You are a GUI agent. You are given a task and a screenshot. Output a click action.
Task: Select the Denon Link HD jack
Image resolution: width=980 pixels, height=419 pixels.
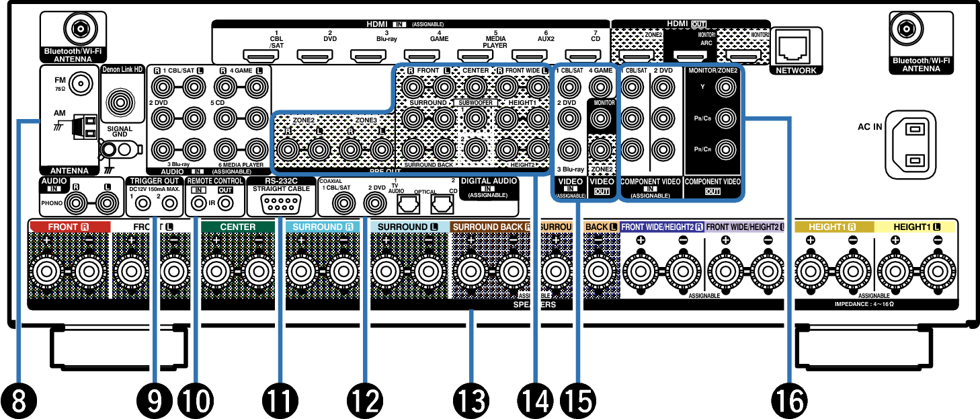[x=81, y=84]
